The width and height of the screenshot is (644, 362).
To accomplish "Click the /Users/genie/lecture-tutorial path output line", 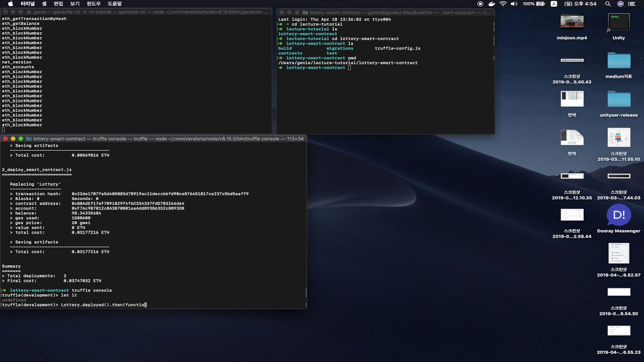I will pyautogui.click(x=348, y=63).
